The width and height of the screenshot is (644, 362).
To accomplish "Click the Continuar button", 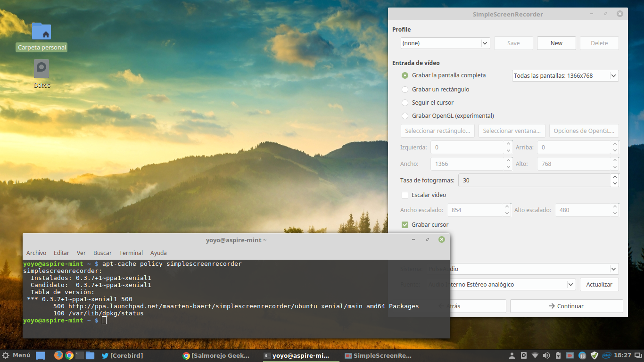I will tap(566, 306).
